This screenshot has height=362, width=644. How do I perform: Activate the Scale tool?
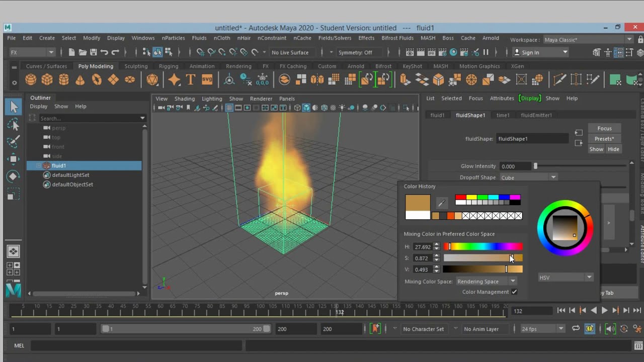click(x=14, y=194)
